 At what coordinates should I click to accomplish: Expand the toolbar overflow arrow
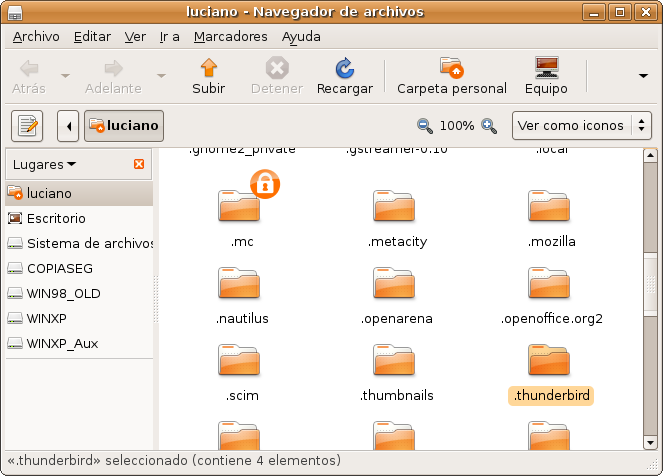[643, 75]
